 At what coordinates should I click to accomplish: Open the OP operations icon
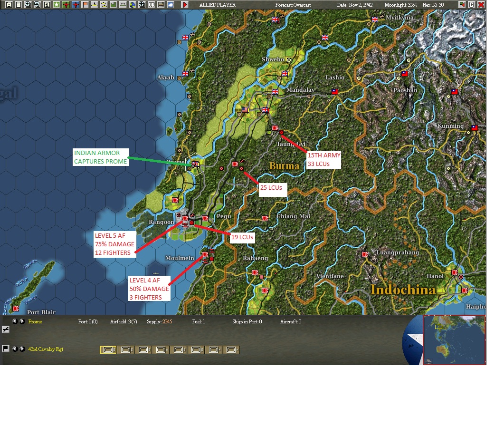(x=152, y=4)
